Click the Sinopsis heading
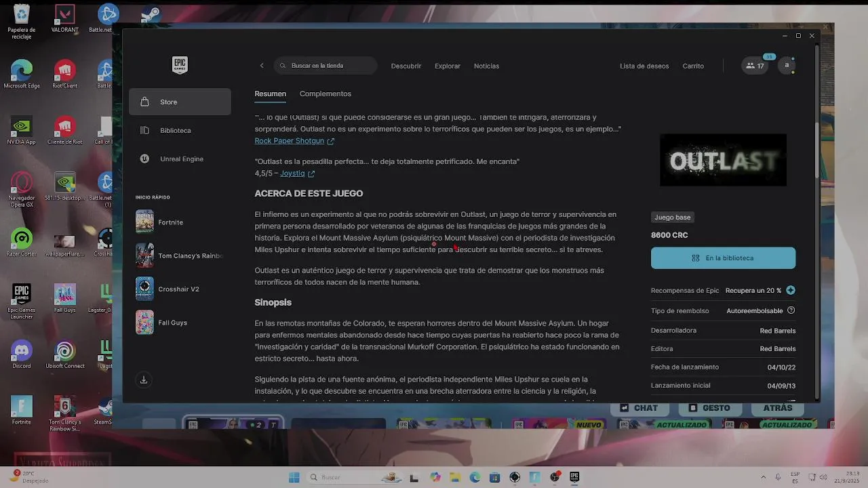This screenshot has height=488, width=868. click(x=273, y=302)
